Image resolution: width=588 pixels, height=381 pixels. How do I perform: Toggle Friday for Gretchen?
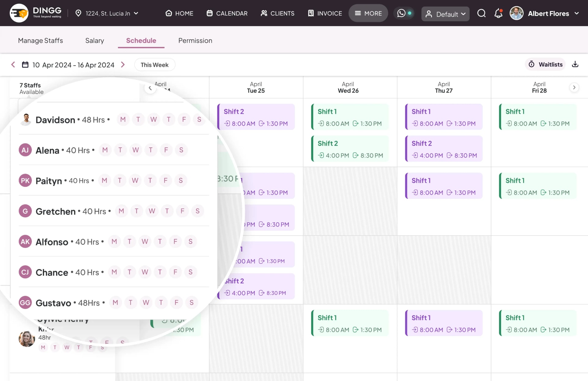182,211
